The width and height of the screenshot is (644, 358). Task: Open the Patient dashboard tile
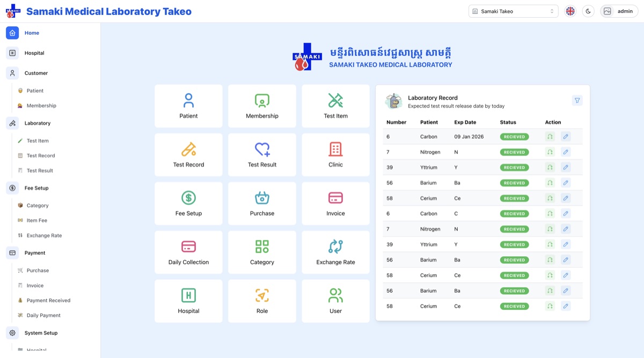click(188, 106)
